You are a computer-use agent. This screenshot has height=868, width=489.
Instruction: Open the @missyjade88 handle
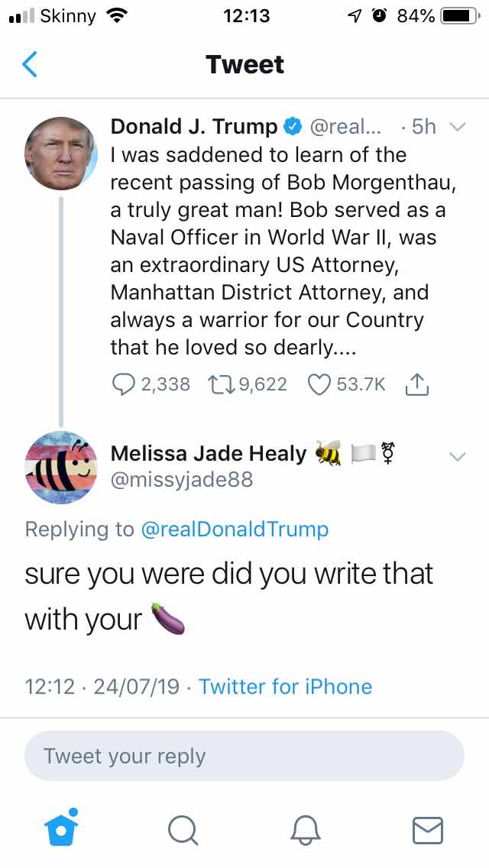click(x=182, y=479)
